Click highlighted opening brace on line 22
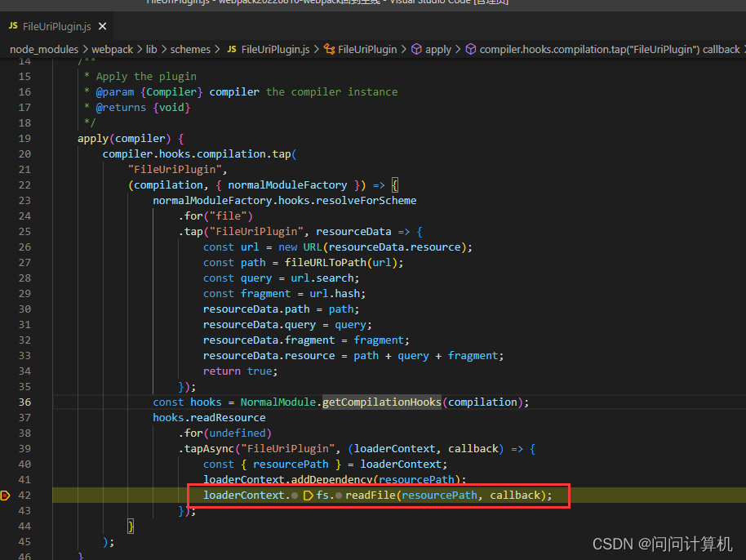Screen dimensions: 746x560 coord(395,185)
